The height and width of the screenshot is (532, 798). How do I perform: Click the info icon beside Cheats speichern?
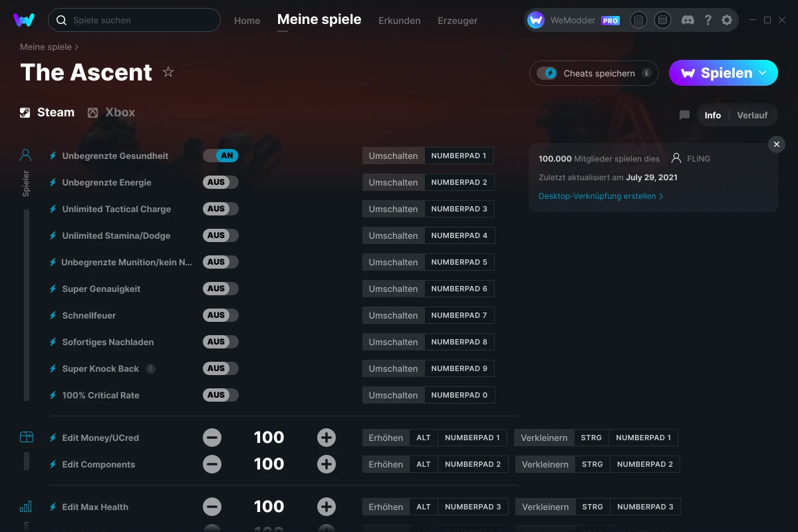click(646, 73)
